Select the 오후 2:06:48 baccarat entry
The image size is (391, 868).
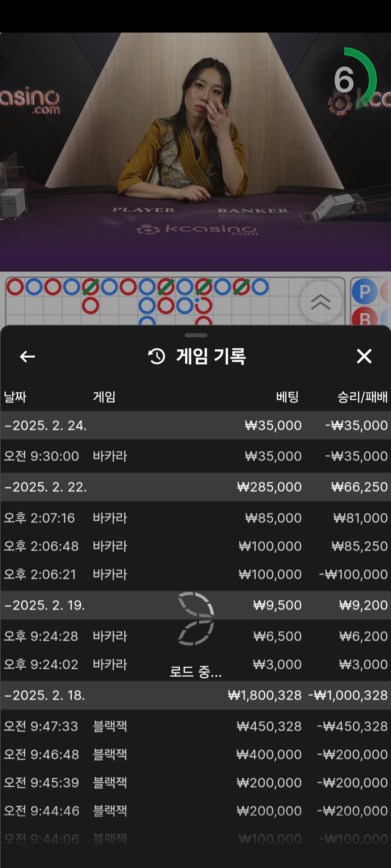[x=195, y=546]
